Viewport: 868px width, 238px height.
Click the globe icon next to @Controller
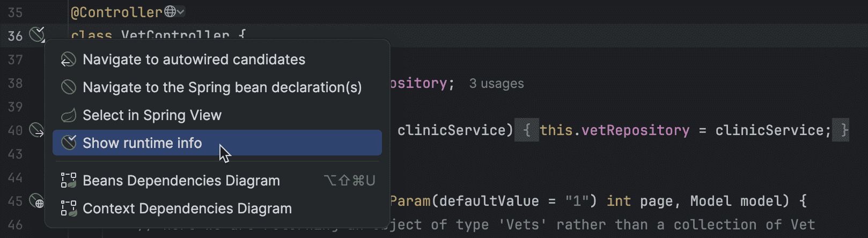pyautogui.click(x=170, y=11)
